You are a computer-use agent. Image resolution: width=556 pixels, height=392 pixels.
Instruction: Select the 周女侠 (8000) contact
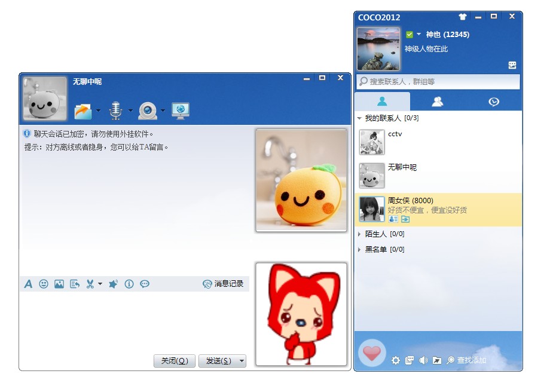coord(438,210)
